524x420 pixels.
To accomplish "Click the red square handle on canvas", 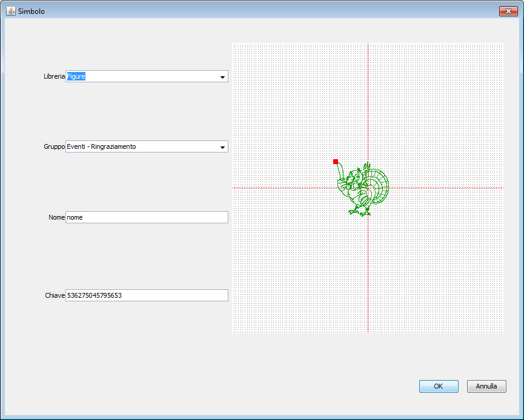I will click(336, 162).
